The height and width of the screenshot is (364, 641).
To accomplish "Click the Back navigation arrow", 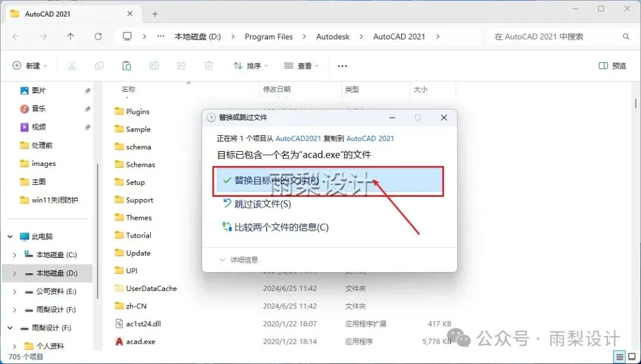I will pos(16,36).
